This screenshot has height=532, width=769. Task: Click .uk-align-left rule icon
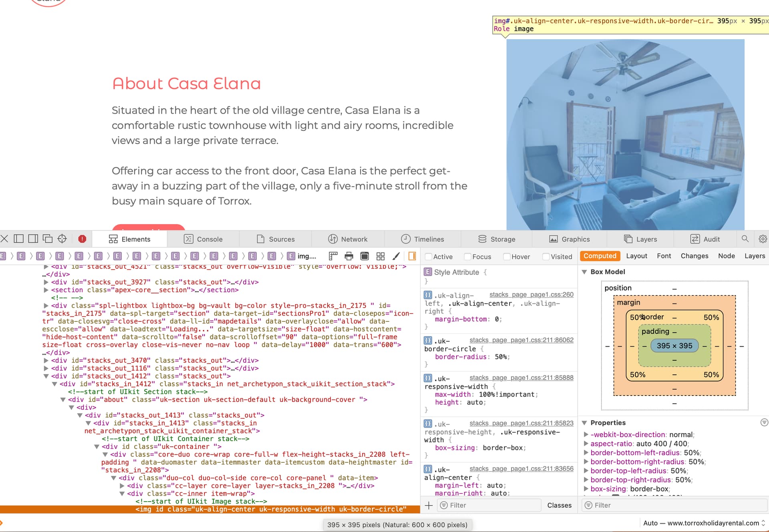pyautogui.click(x=428, y=295)
